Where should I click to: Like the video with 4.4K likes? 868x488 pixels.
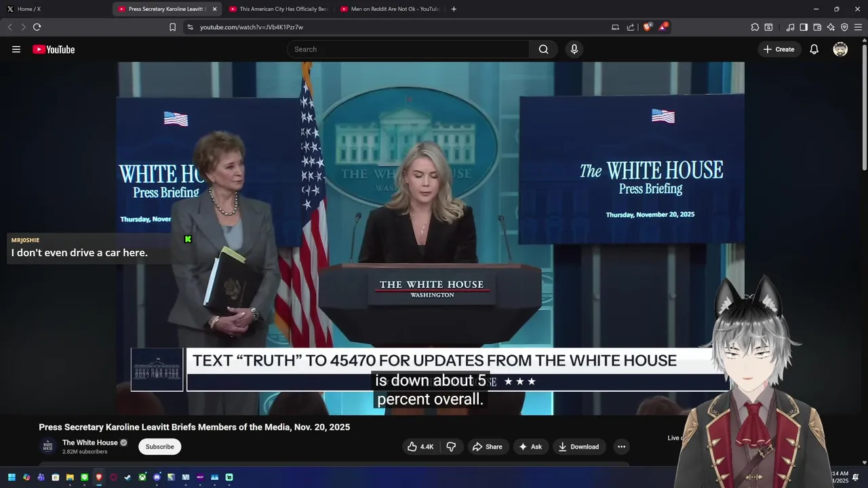pos(420,447)
